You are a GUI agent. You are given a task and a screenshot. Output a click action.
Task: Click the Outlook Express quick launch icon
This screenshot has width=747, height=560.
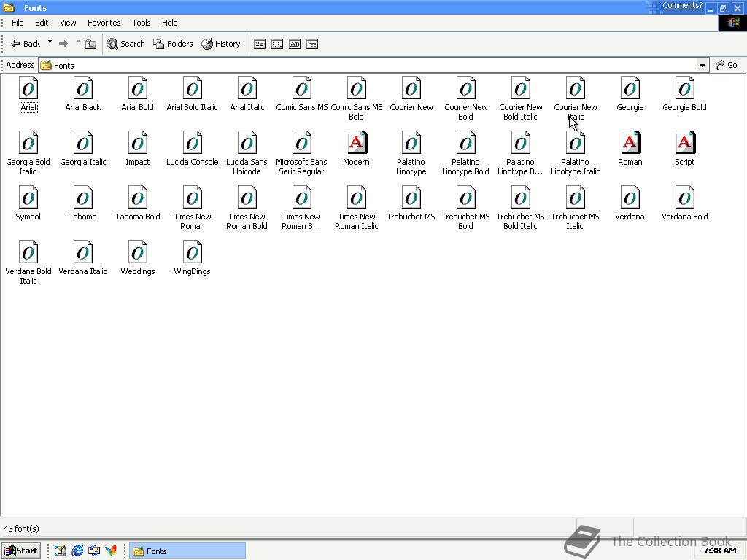click(94, 551)
